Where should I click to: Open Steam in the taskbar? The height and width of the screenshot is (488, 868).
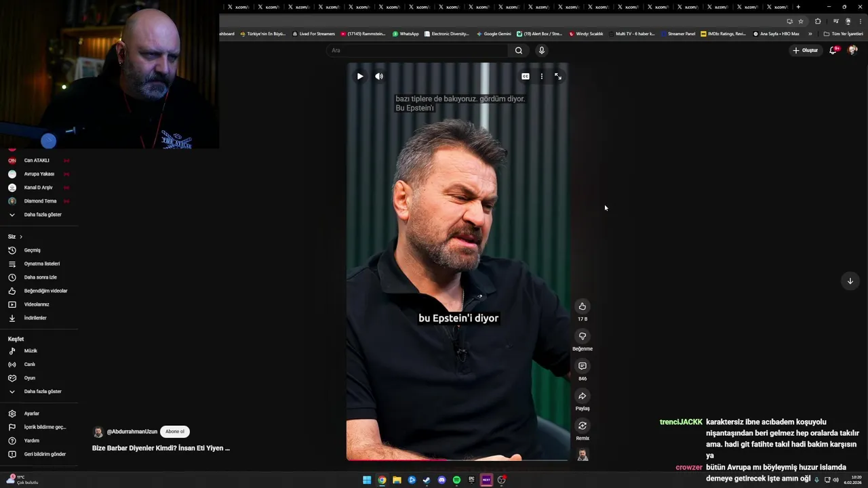point(427,480)
